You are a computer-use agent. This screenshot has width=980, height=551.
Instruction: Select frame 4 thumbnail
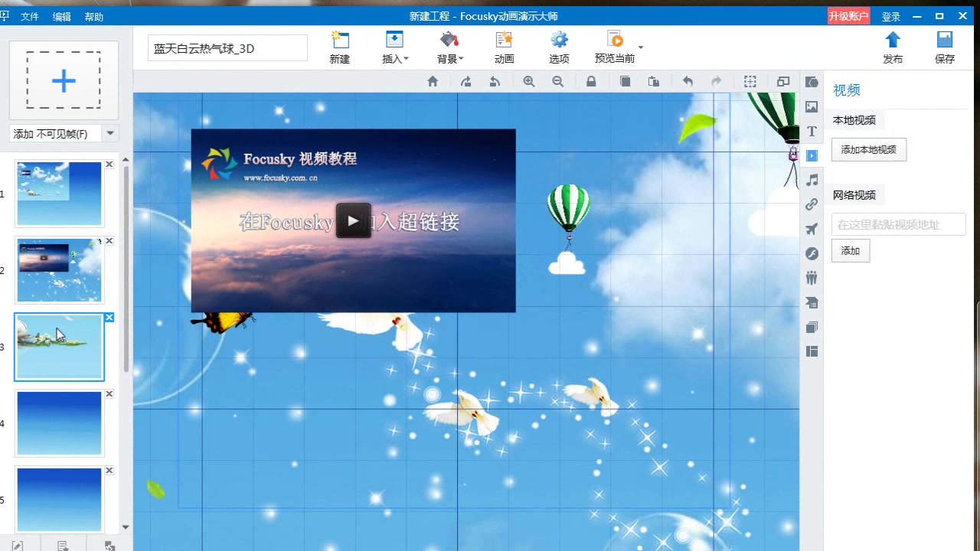click(x=59, y=423)
